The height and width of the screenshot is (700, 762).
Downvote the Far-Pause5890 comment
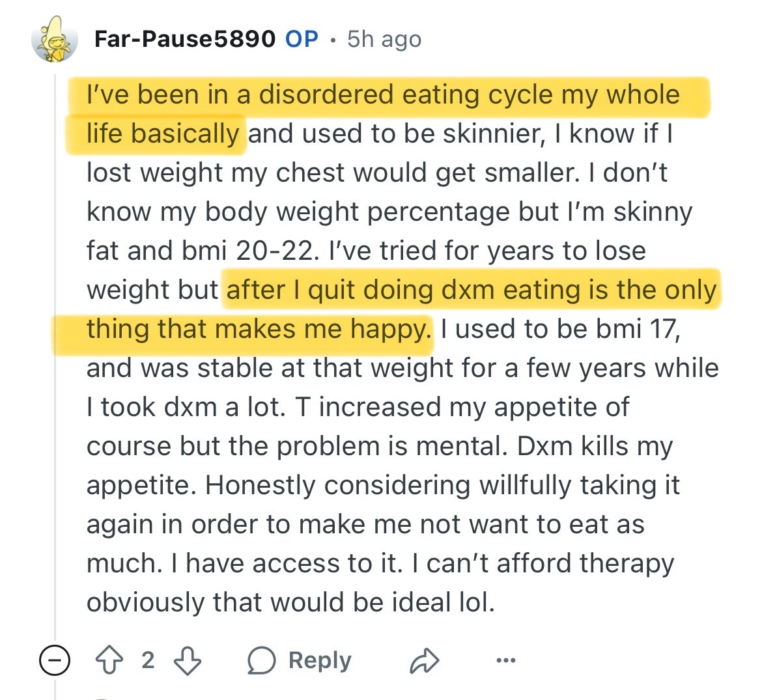[188, 661]
